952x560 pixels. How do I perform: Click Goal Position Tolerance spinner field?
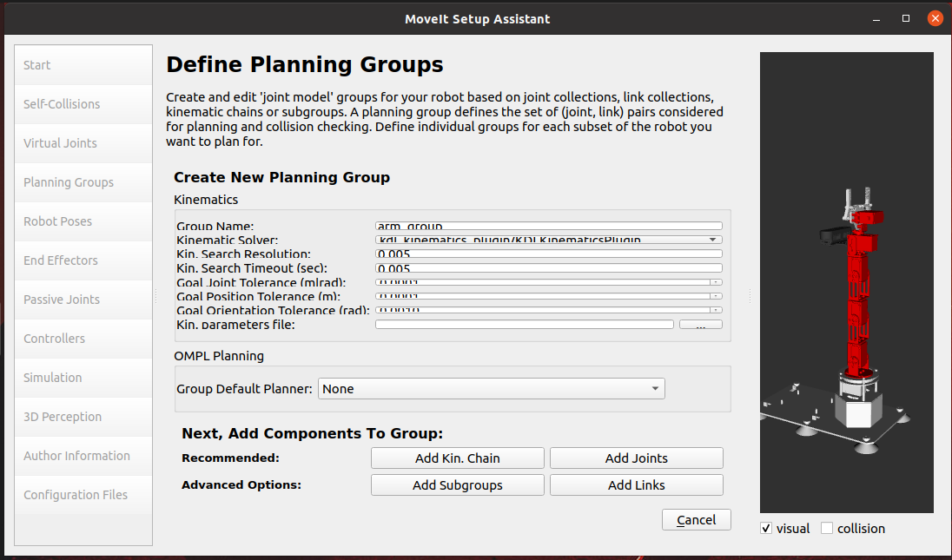point(549,296)
